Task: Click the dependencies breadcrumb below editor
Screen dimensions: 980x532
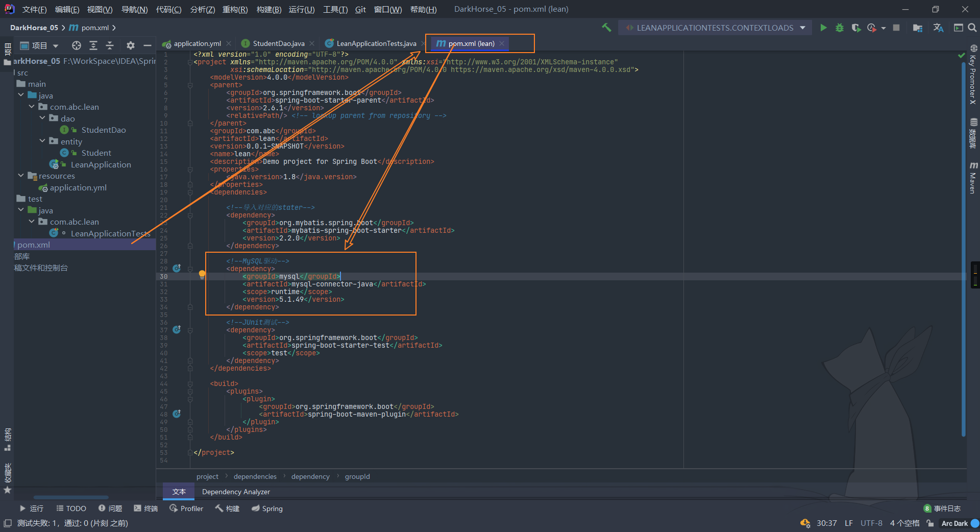Action: (x=255, y=476)
